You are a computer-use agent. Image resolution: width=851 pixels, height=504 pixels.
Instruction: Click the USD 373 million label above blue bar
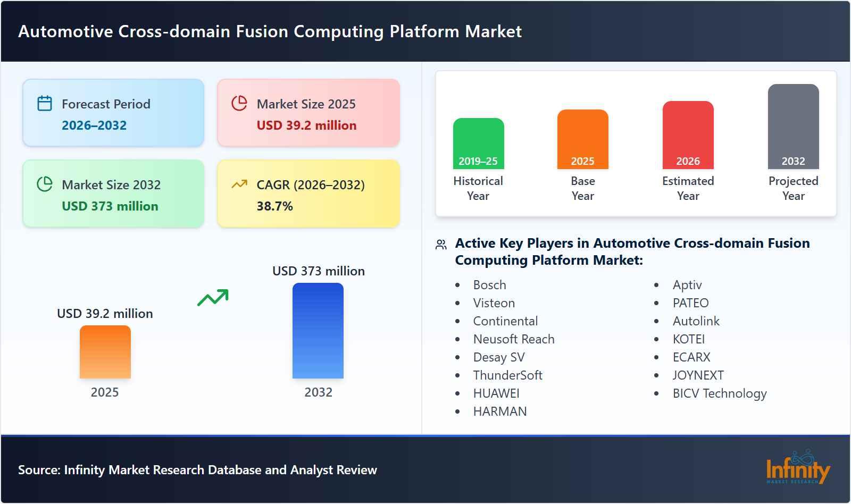319,271
